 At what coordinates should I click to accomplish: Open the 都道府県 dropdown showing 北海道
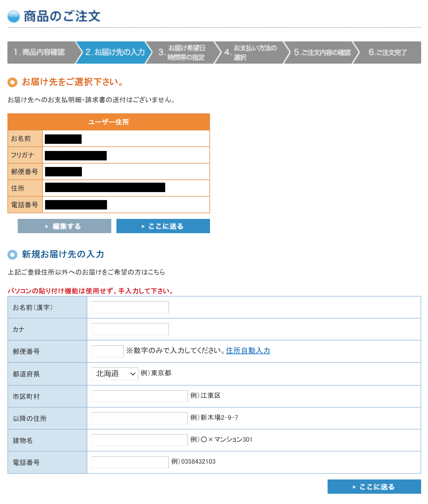click(x=115, y=374)
